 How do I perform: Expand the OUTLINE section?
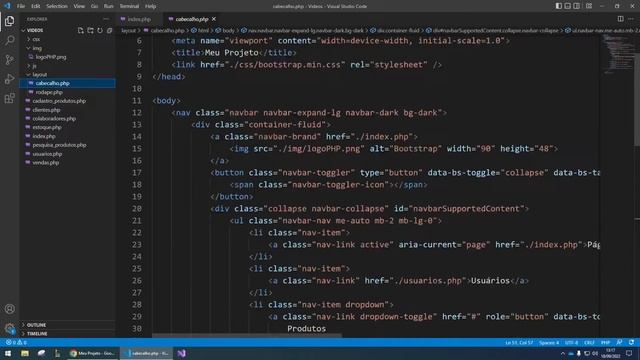(x=36, y=325)
